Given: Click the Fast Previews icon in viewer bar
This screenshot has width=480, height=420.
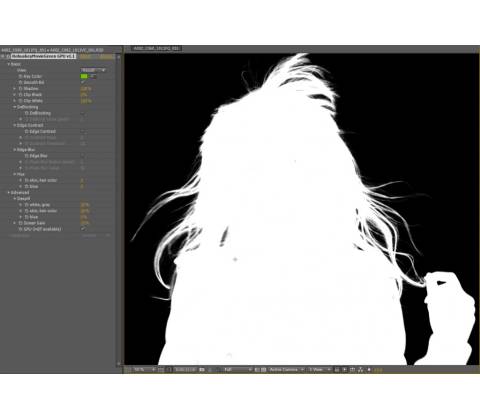Looking at the screenshot, I should pyautogui.click(x=345, y=370).
